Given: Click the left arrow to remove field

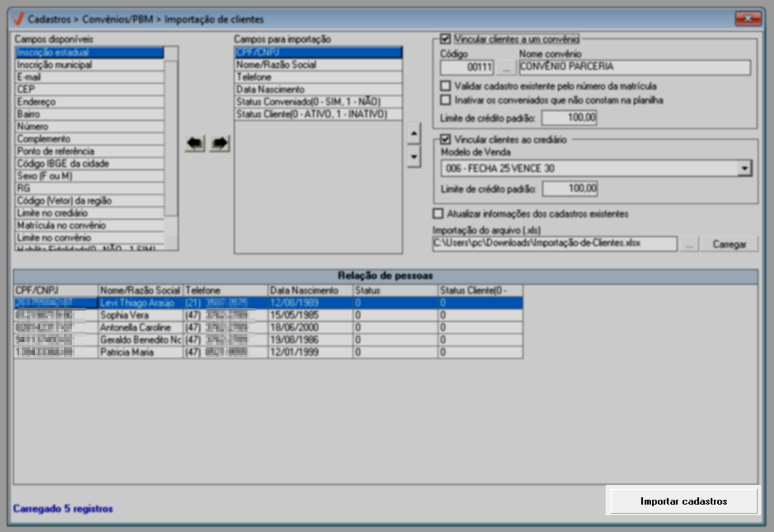Looking at the screenshot, I should [195, 144].
